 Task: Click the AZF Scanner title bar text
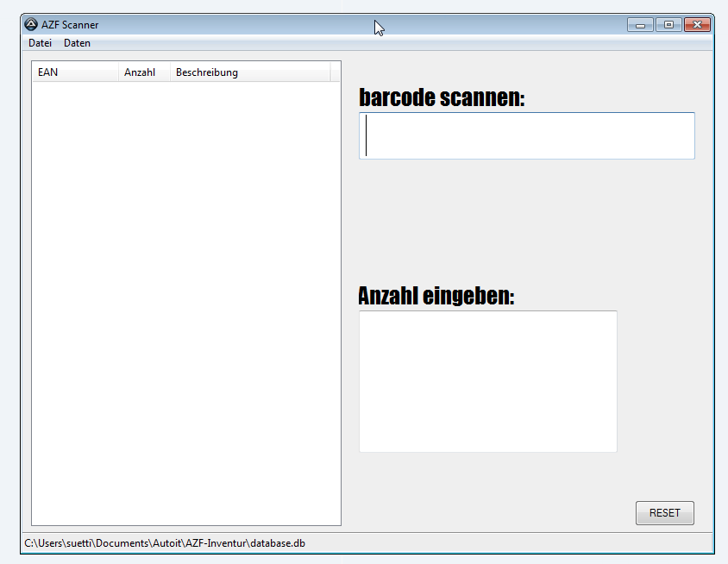70,25
